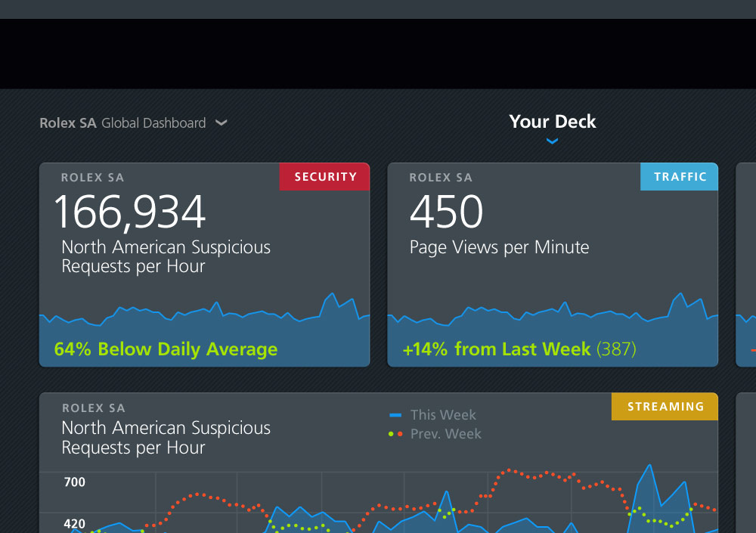Toggle the This Week series label
This screenshot has height=533, width=756.
click(443, 415)
